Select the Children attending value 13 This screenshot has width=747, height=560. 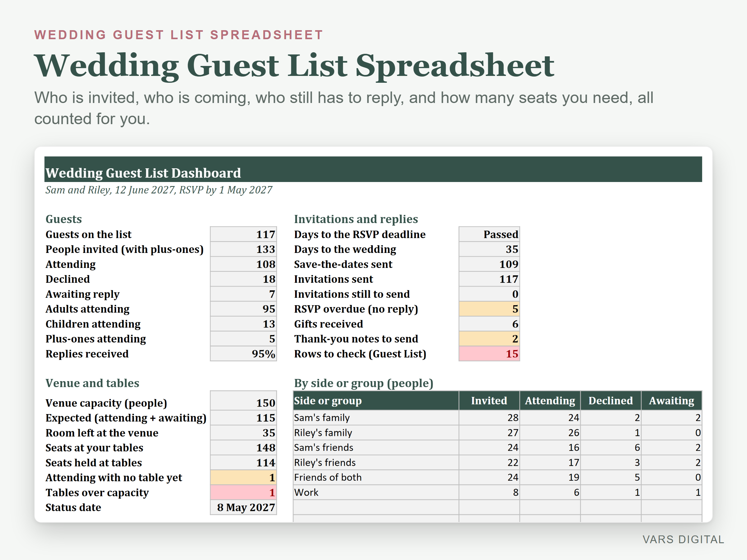point(243,324)
